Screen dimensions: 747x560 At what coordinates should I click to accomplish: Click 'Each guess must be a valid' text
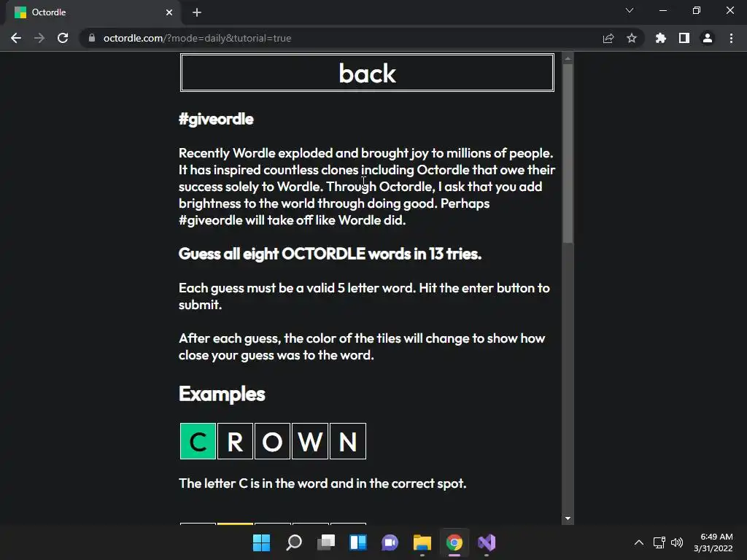[x=365, y=296]
